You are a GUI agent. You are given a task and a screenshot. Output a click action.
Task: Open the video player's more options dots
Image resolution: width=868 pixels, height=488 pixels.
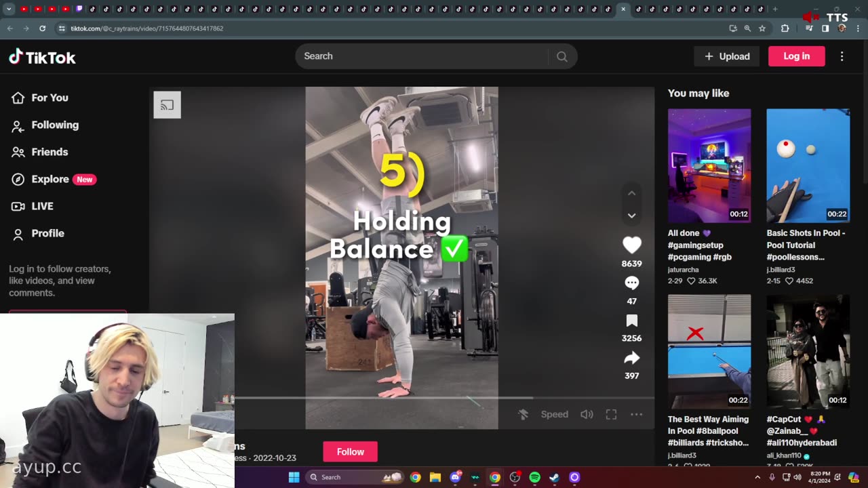(636, 414)
